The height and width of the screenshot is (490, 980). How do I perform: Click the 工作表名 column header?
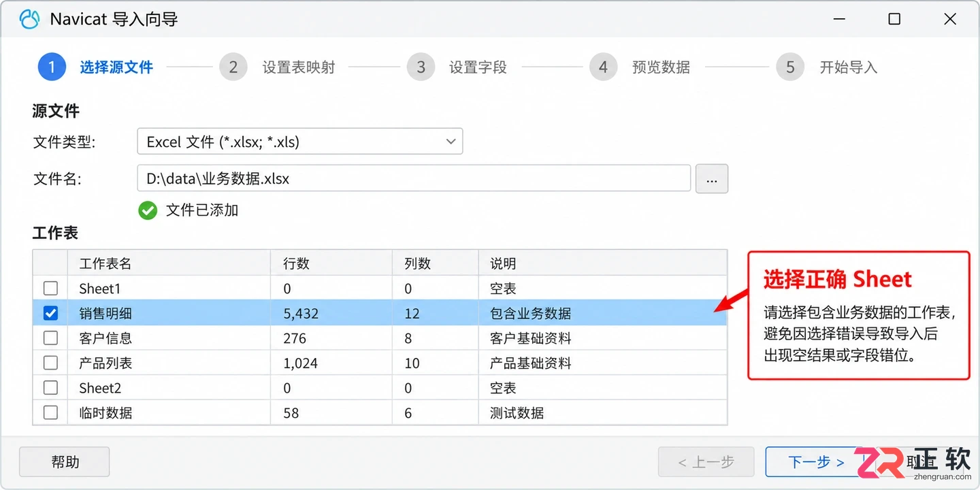170,263
